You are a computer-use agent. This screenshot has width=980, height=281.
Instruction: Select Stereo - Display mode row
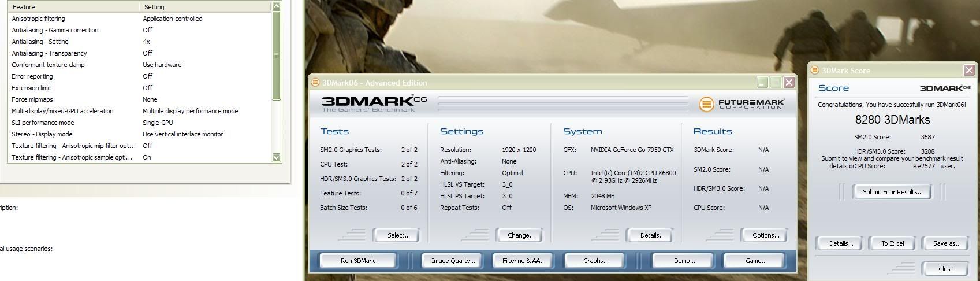pos(139,134)
